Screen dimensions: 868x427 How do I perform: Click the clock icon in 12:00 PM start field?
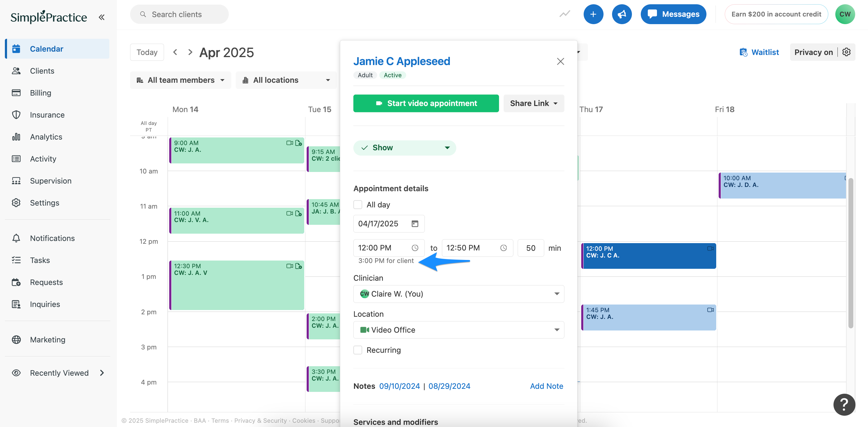tap(415, 248)
